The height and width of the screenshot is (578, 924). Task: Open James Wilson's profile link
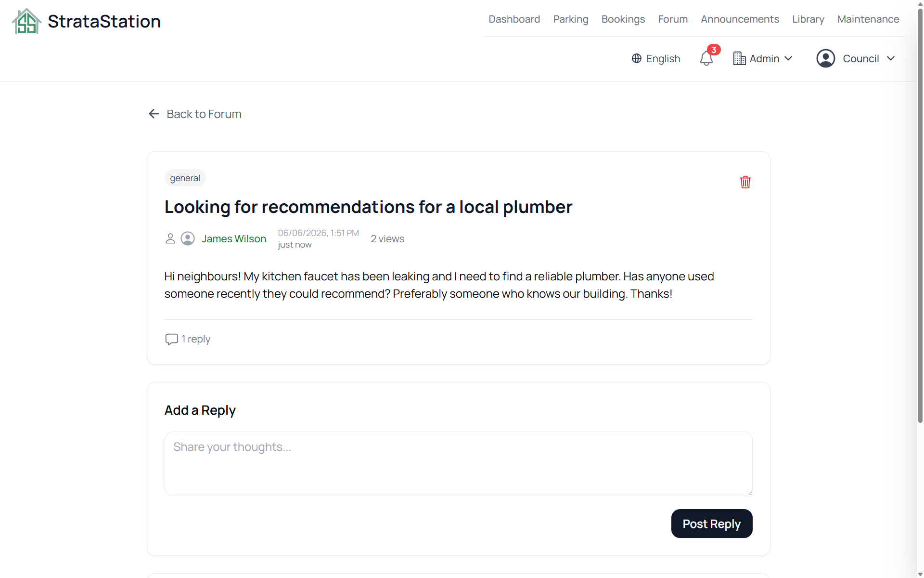click(234, 238)
